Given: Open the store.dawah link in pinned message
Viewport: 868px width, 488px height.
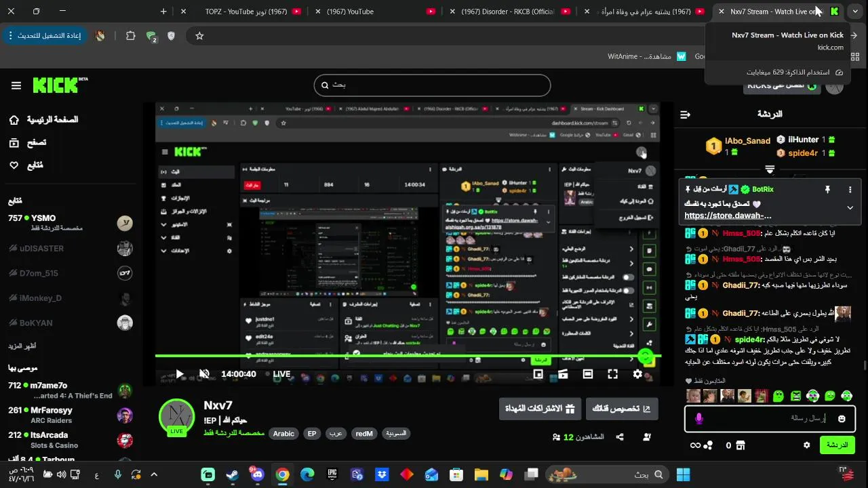Looking at the screenshot, I should pyautogui.click(x=728, y=216).
